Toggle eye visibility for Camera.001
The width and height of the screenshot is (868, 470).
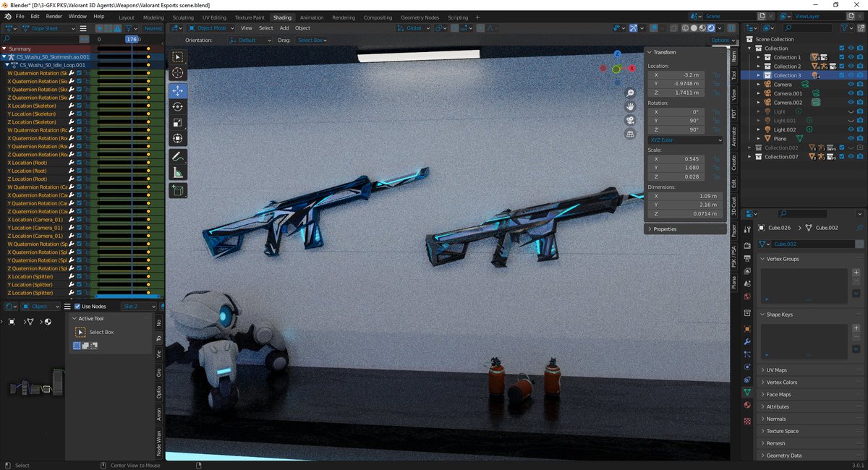pos(851,93)
